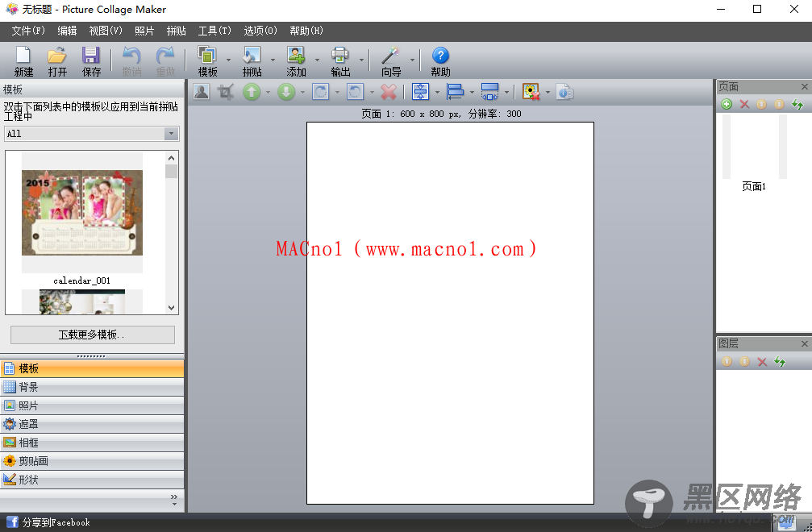
Task: Click the 打开 (Open) folder icon
Action: coord(57,56)
